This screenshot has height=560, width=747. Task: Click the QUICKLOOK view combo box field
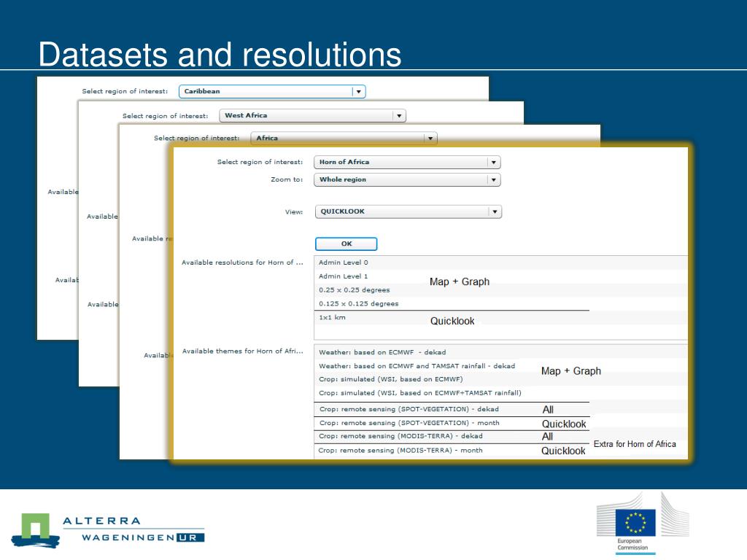pyautogui.click(x=409, y=212)
